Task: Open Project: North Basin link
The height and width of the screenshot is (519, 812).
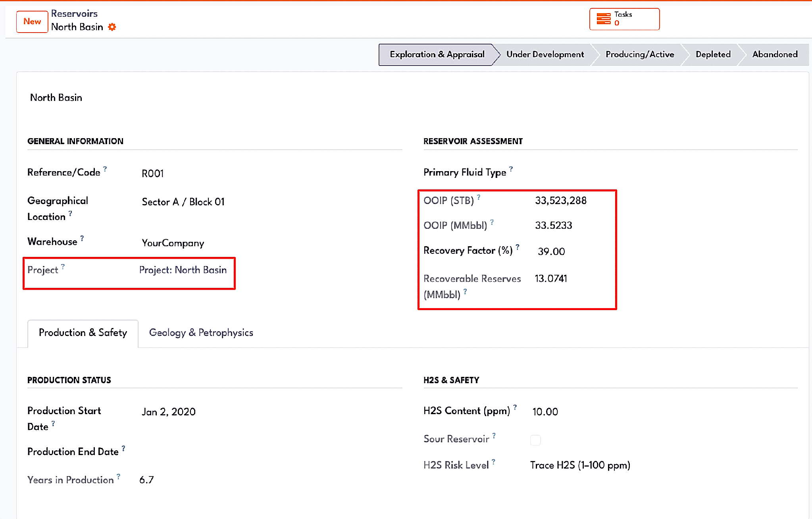Action: pyautogui.click(x=183, y=270)
